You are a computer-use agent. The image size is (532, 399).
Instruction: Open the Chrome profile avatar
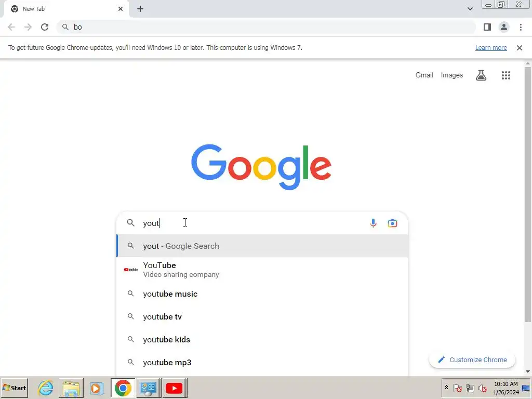504,27
